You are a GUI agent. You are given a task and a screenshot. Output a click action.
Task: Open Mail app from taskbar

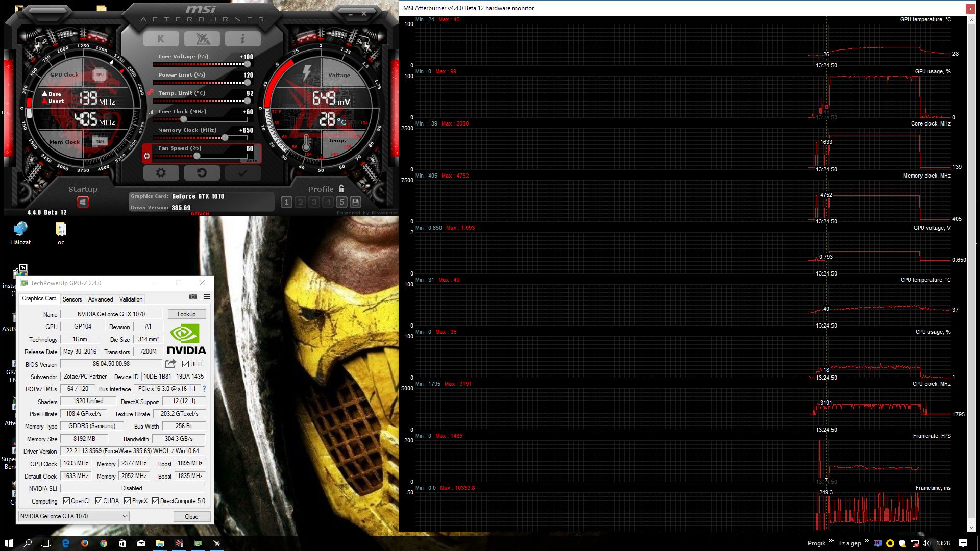pos(141,543)
